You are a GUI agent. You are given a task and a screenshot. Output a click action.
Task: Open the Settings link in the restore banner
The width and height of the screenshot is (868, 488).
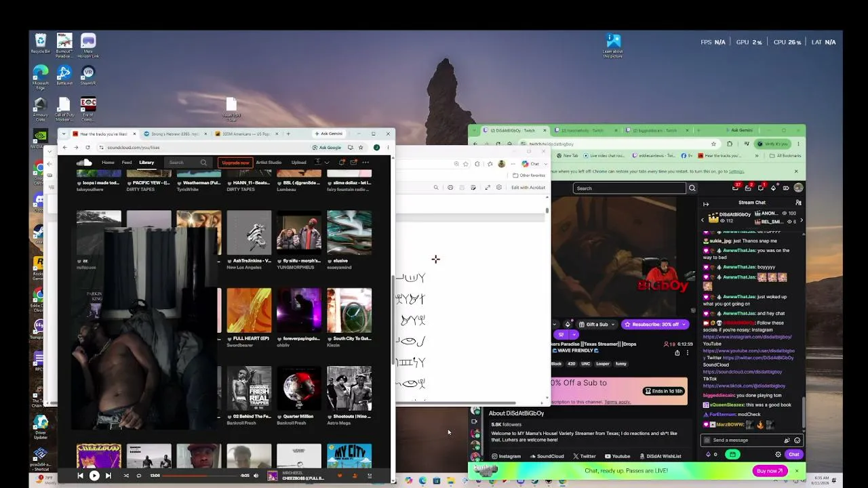(736, 171)
